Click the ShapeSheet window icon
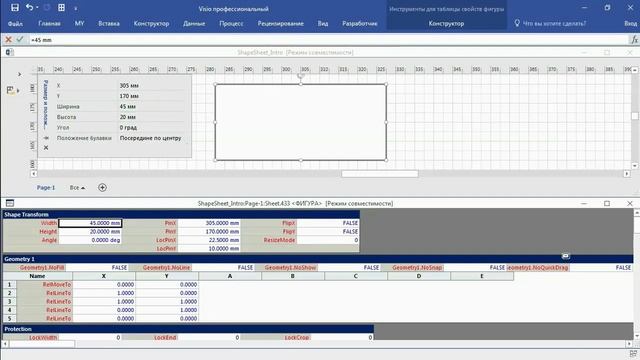This screenshot has width=640, height=360. click(10, 203)
